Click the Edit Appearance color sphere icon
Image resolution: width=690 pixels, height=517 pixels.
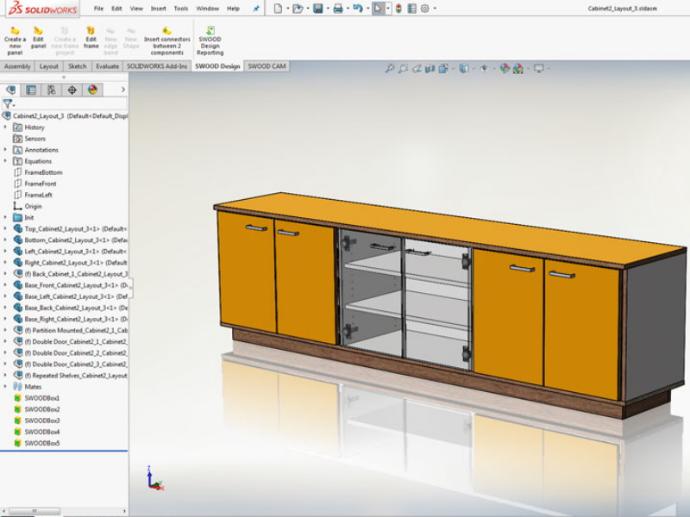coord(504,69)
